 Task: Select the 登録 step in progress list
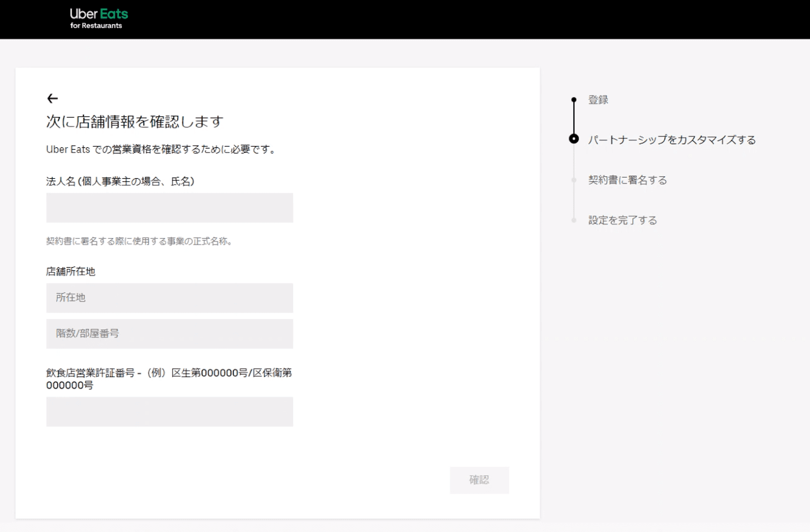(598, 100)
